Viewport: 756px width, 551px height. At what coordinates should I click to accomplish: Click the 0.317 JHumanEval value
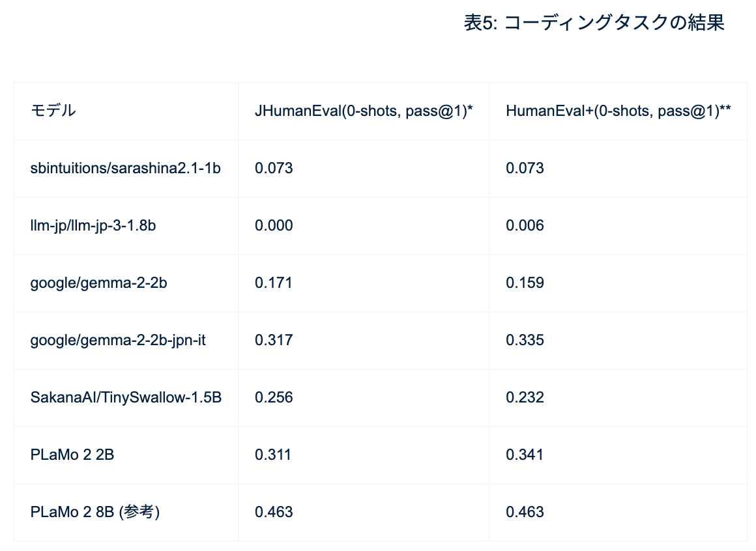point(274,340)
